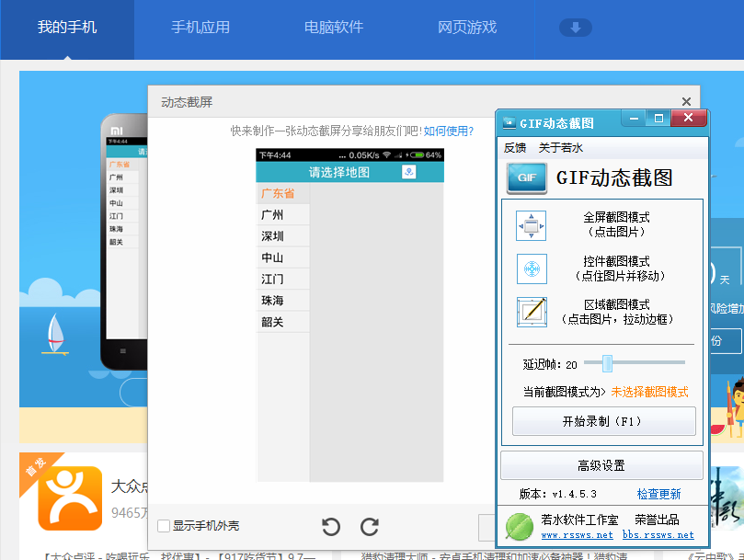Click the download arrow icon in top bar
The width and height of the screenshot is (744, 560).
click(575, 28)
